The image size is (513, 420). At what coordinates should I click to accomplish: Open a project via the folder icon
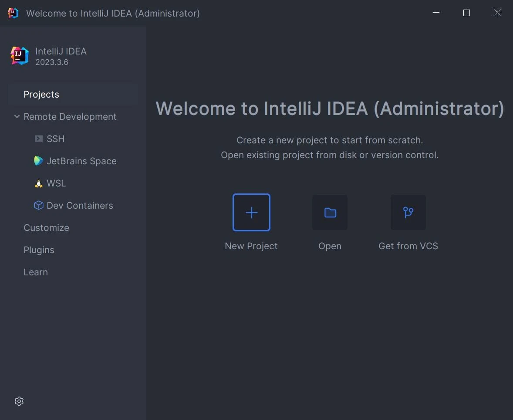pos(330,213)
